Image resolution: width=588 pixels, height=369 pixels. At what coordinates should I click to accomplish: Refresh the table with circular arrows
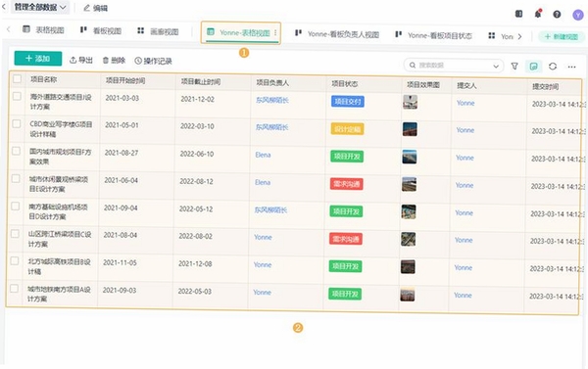(x=553, y=67)
